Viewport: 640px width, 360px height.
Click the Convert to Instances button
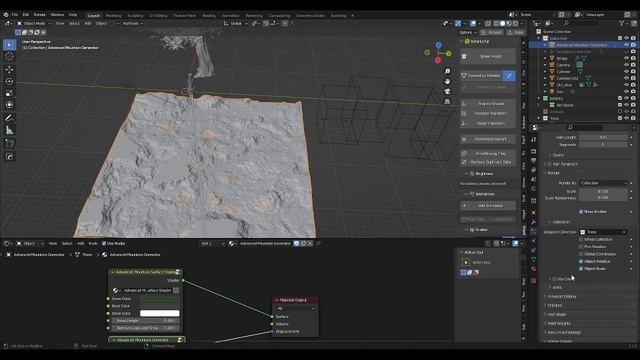pos(482,76)
